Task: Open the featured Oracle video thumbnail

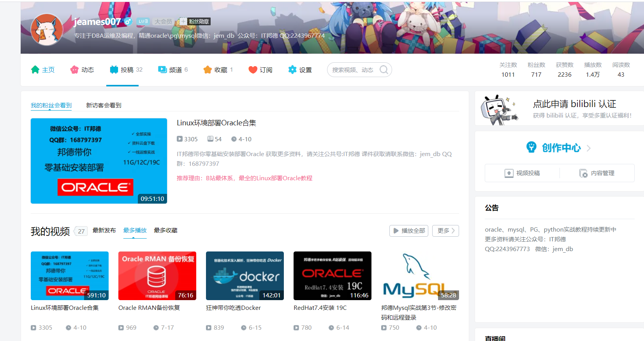Action: click(99, 161)
